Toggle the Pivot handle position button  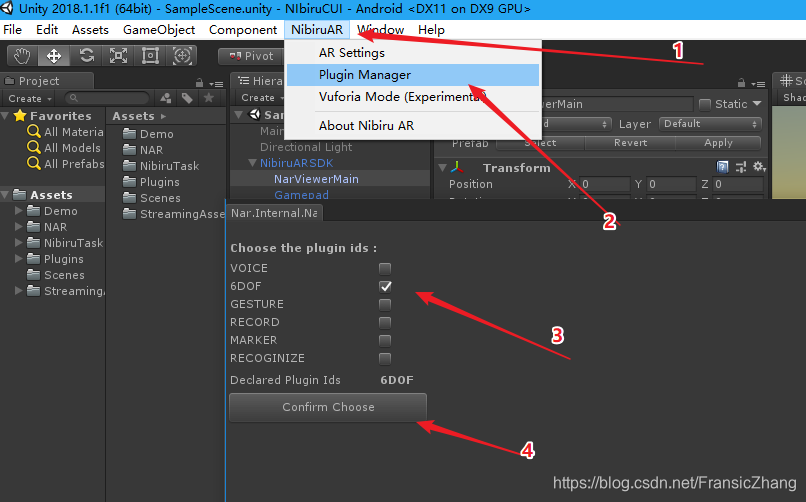coord(251,56)
